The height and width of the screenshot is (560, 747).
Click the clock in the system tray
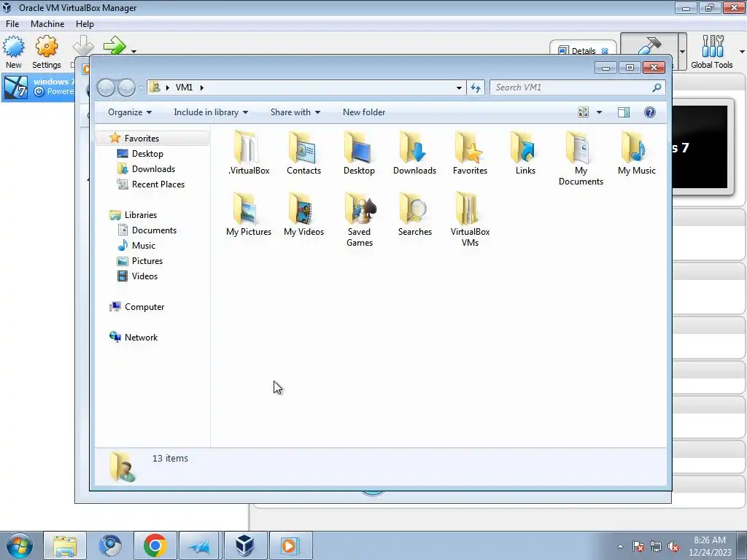click(x=709, y=546)
